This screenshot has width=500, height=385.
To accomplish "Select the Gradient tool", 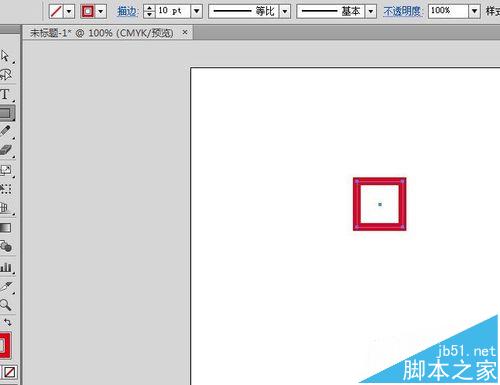I will coord(5,228).
